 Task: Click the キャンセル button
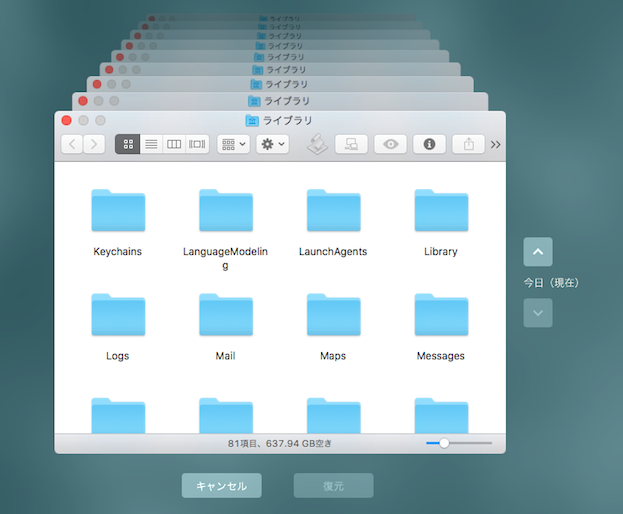click(221, 485)
